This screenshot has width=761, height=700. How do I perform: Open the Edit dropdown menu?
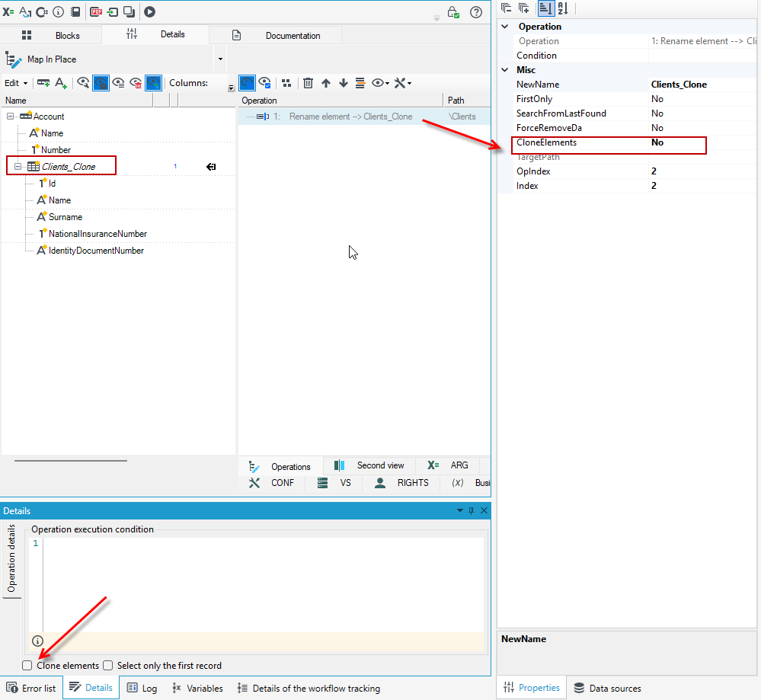[16, 83]
